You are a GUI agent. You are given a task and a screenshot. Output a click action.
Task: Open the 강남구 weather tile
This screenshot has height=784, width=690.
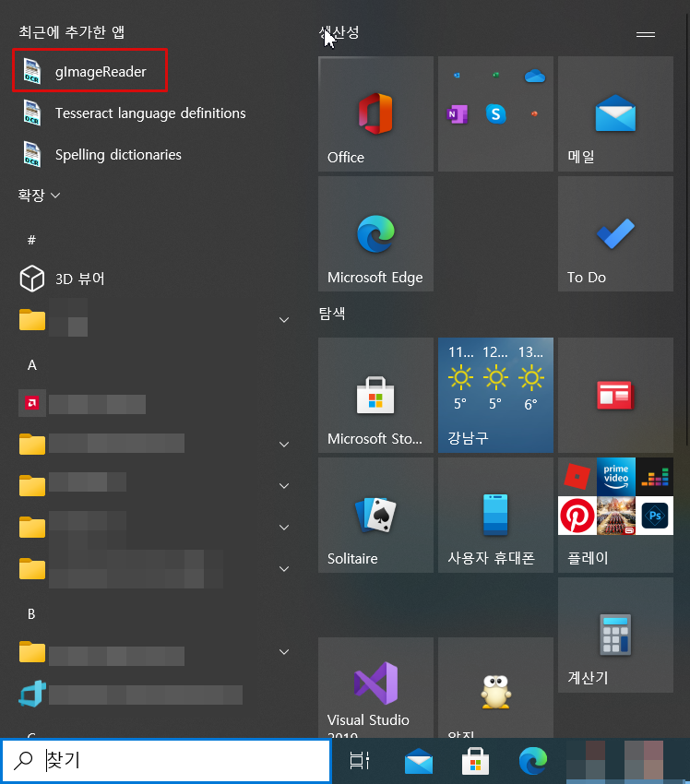pyautogui.click(x=495, y=395)
